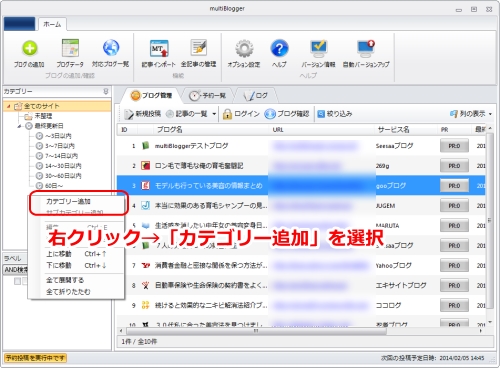500x368 pixels.
Task: Select 7~14日以内 in category tree
Action: 57,156
